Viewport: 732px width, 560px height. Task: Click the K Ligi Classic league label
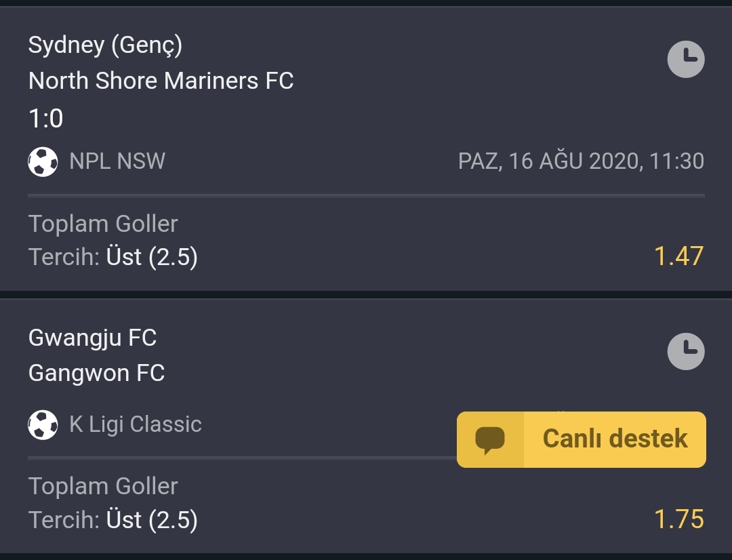(136, 424)
